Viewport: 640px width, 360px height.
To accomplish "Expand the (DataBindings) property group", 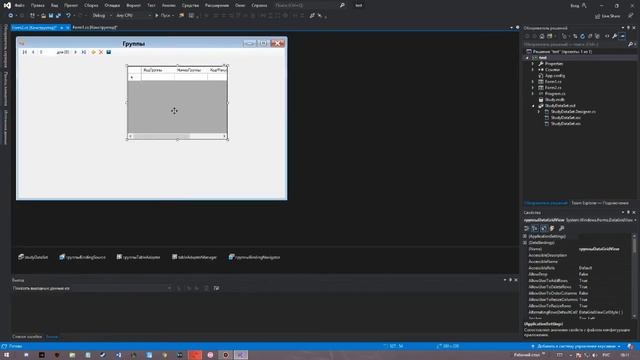I will (525, 242).
